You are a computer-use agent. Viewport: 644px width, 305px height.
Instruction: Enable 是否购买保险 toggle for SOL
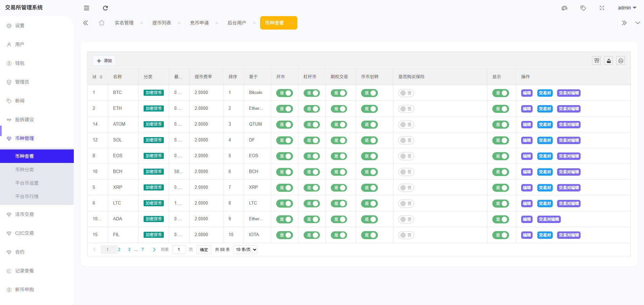tap(406, 140)
